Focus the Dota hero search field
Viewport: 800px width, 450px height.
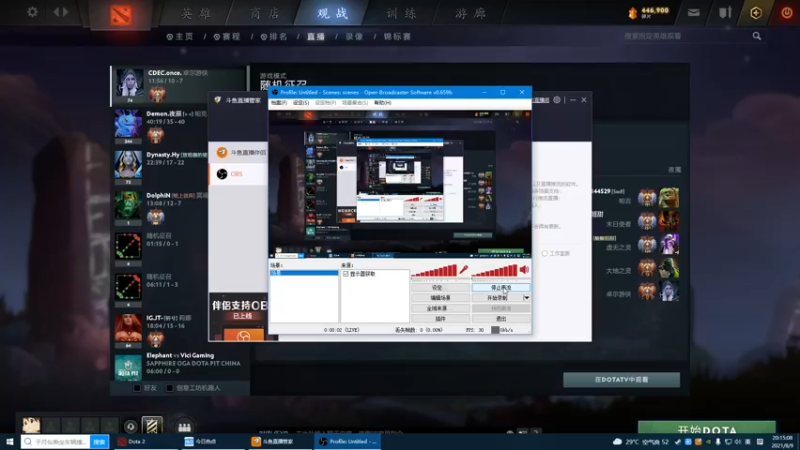point(686,36)
